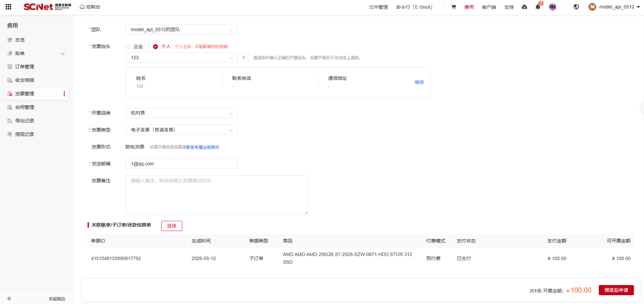
Task: Select the 企业 radio button
Action: point(128,46)
